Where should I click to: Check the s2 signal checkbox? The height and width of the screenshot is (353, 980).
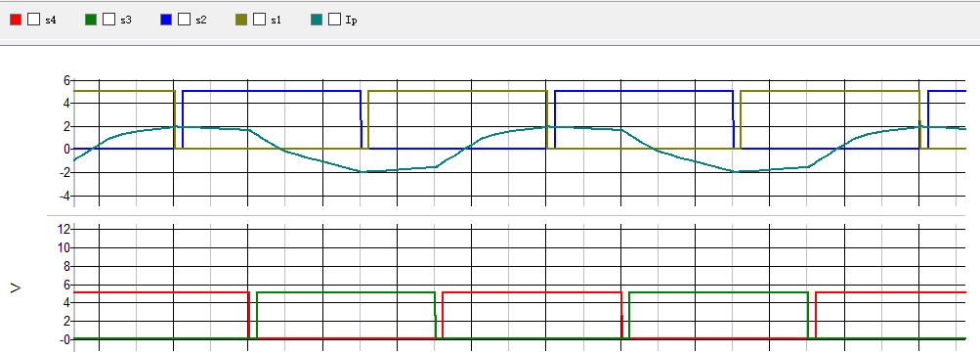184,20
